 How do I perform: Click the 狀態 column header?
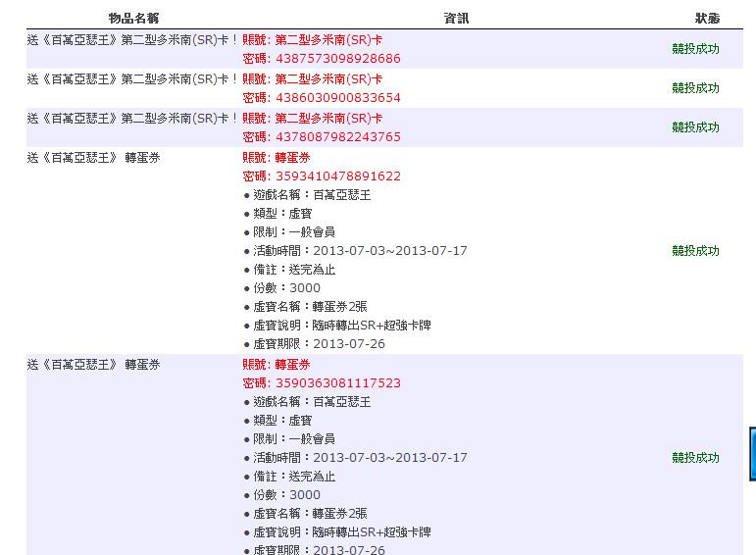[x=707, y=19]
